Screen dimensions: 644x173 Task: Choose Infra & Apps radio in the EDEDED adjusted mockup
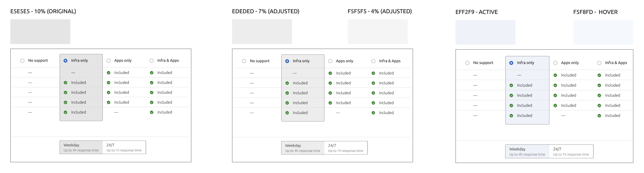(x=373, y=61)
